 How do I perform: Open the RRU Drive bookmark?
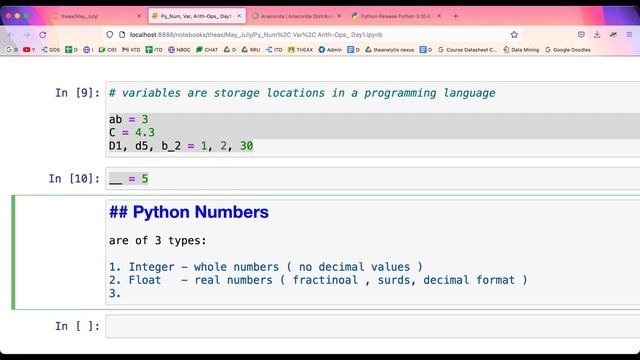tap(251, 50)
